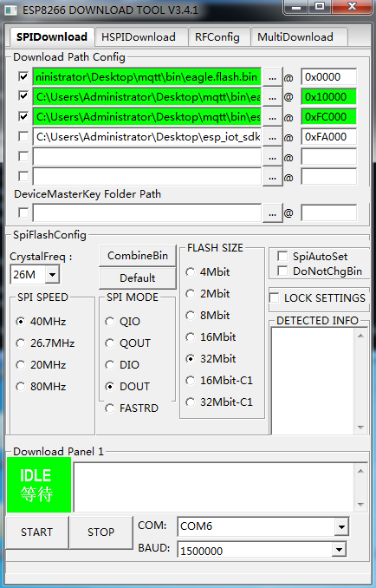Choose 16Mbit flash size

point(211,337)
